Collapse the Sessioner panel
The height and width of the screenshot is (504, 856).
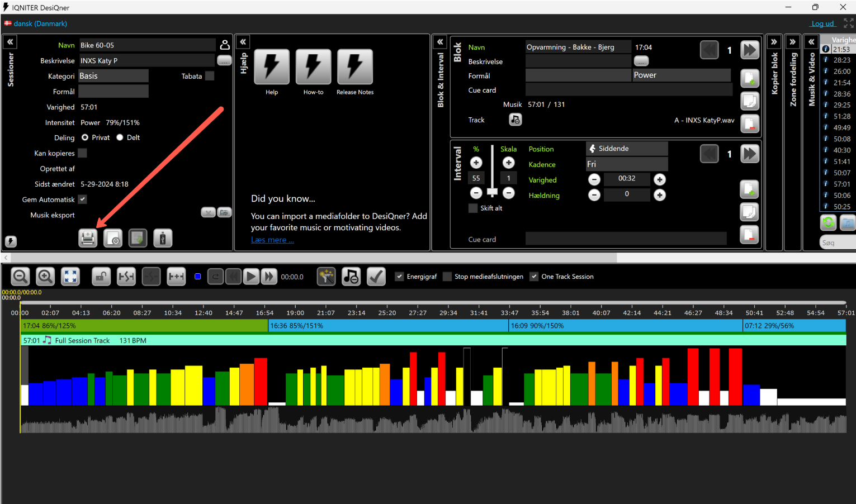(10, 42)
